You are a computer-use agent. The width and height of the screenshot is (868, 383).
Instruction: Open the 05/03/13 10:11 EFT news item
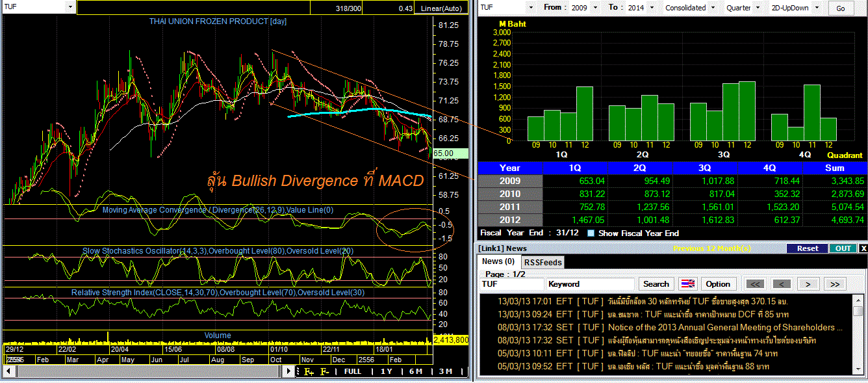665,353
